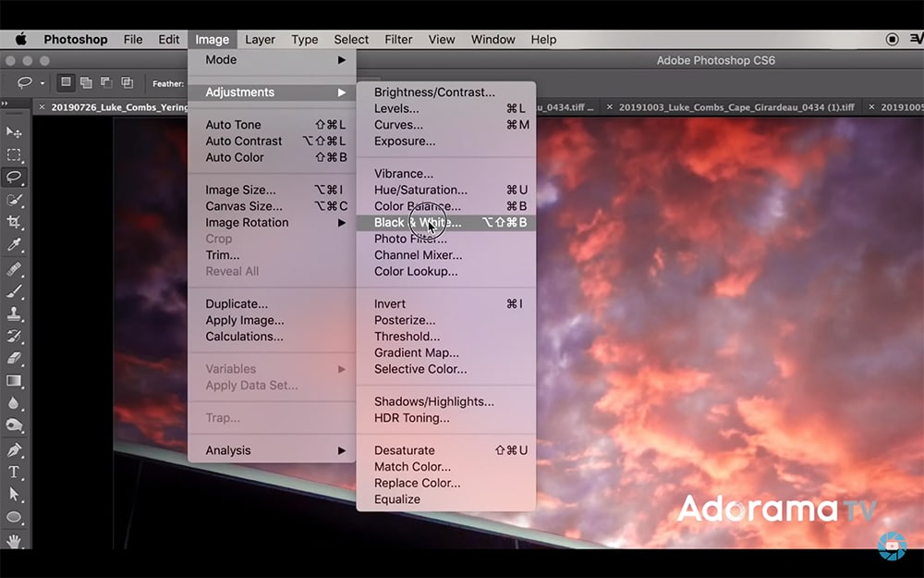
Task: Enable Intersect with selection mode
Action: pyautogui.click(x=127, y=83)
